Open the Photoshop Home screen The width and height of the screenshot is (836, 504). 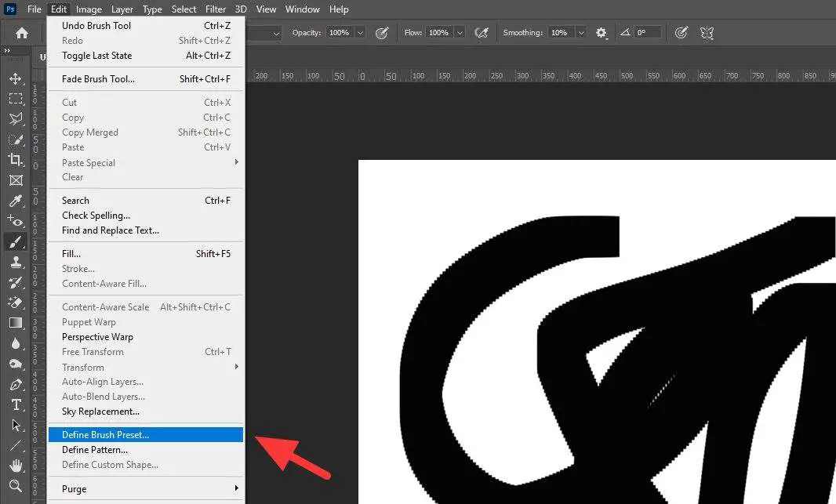[21, 32]
